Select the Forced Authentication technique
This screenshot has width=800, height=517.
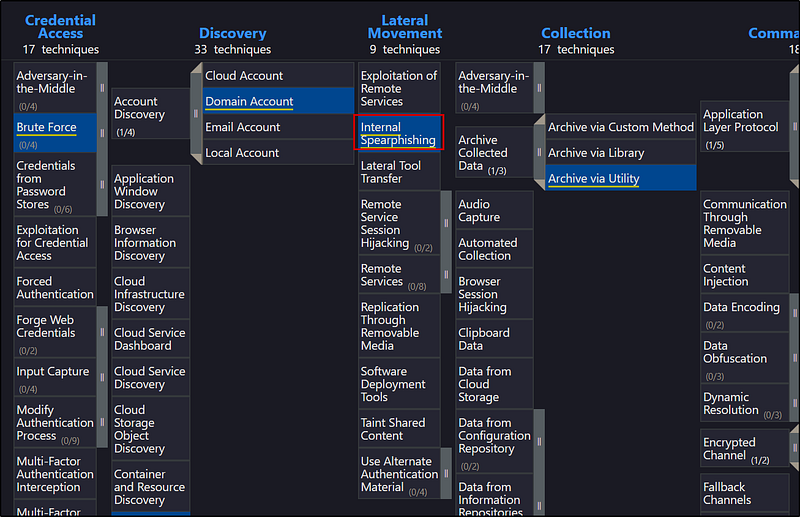coord(55,288)
